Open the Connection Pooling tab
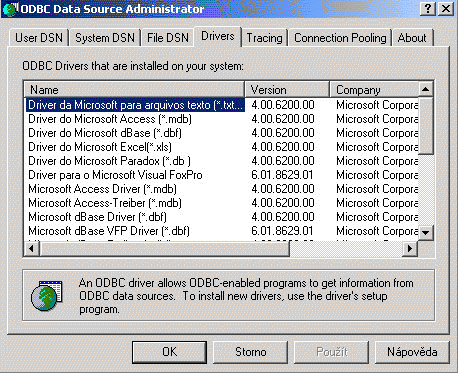This screenshot has height=373, width=458. tap(340, 38)
